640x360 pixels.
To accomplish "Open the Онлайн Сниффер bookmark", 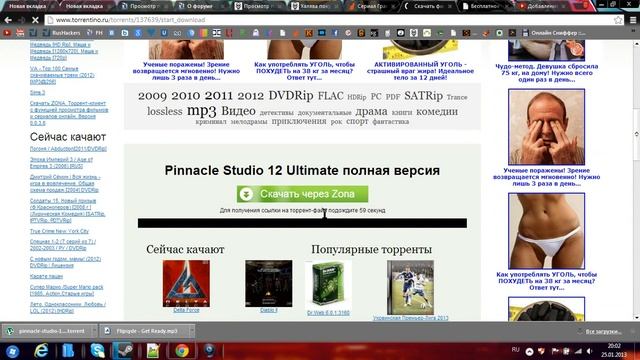I will 553,33.
